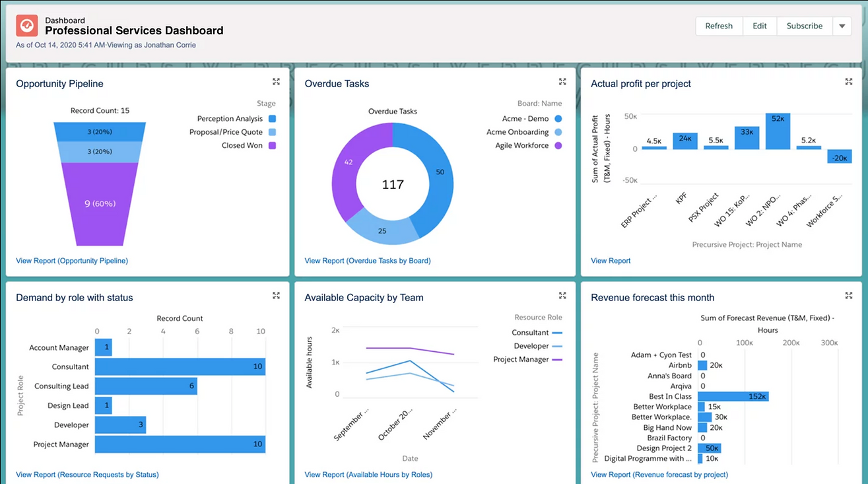This screenshot has height=484, width=868.
Task: Click the 117 total in donut center
Action: 393,185
